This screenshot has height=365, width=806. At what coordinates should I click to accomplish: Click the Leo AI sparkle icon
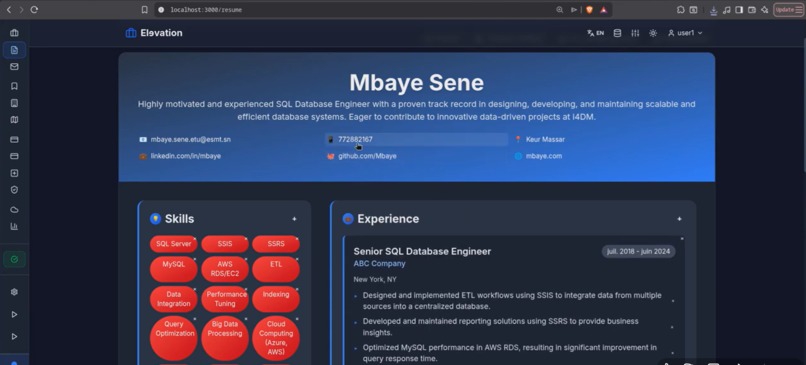(764, 9)
